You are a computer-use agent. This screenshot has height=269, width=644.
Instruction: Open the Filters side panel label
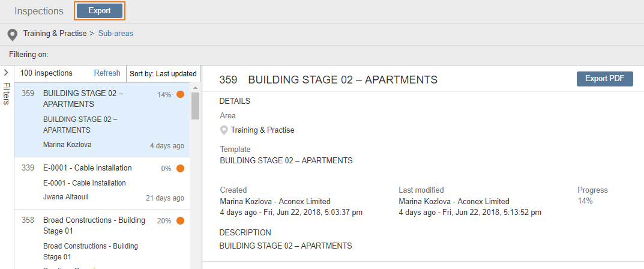6,94
